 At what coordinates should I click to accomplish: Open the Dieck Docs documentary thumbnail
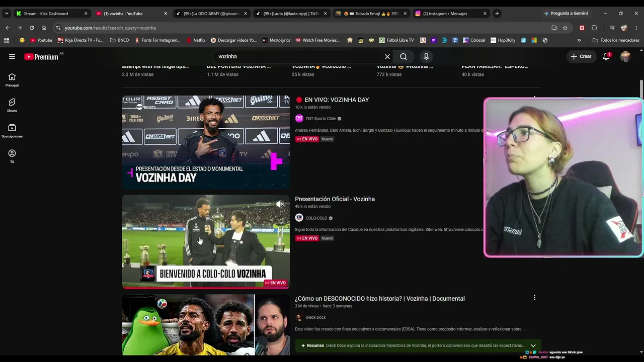click(x=206, y=325)
